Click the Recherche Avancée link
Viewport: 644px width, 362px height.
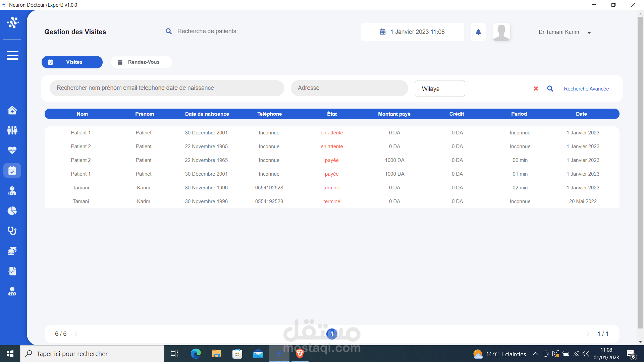(x=586, y=88)
